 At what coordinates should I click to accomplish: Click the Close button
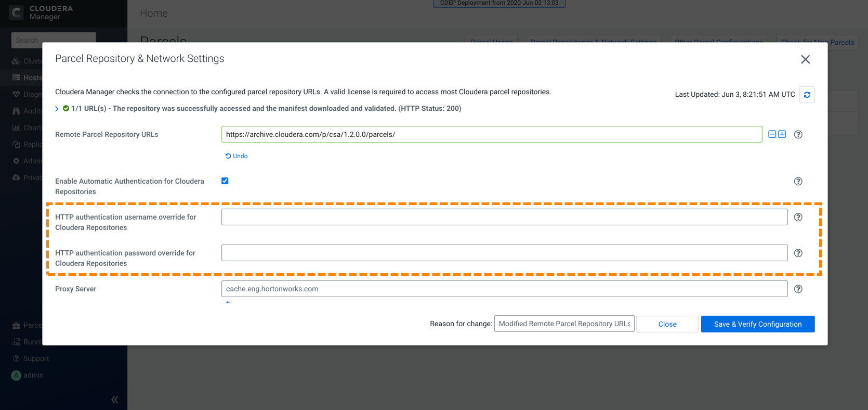[x=667, y=324]
